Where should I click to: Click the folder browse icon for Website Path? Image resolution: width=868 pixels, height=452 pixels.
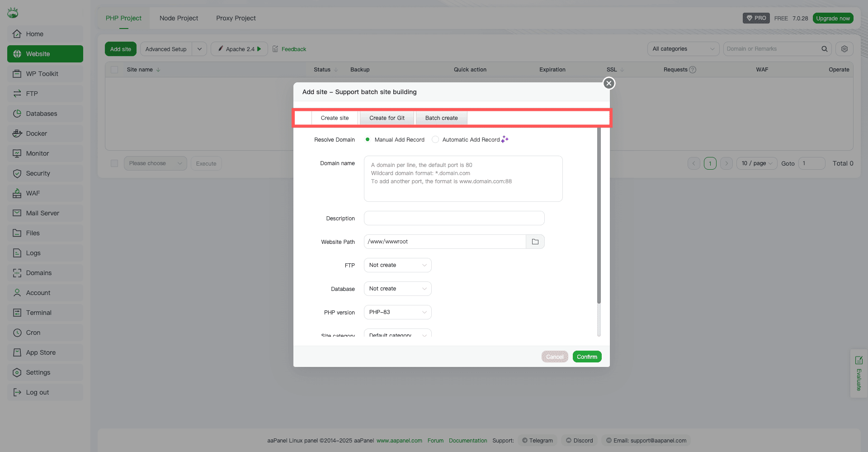(535, 242)
